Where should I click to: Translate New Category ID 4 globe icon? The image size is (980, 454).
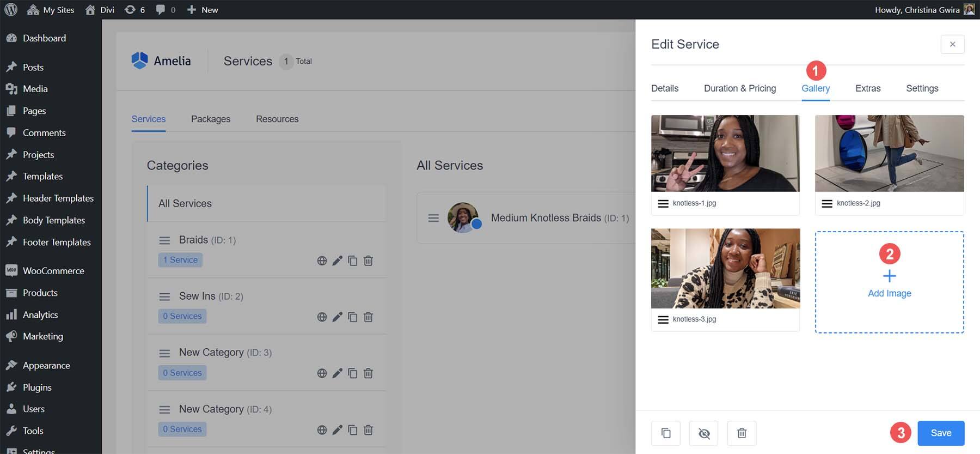click(x=322, y=430)
